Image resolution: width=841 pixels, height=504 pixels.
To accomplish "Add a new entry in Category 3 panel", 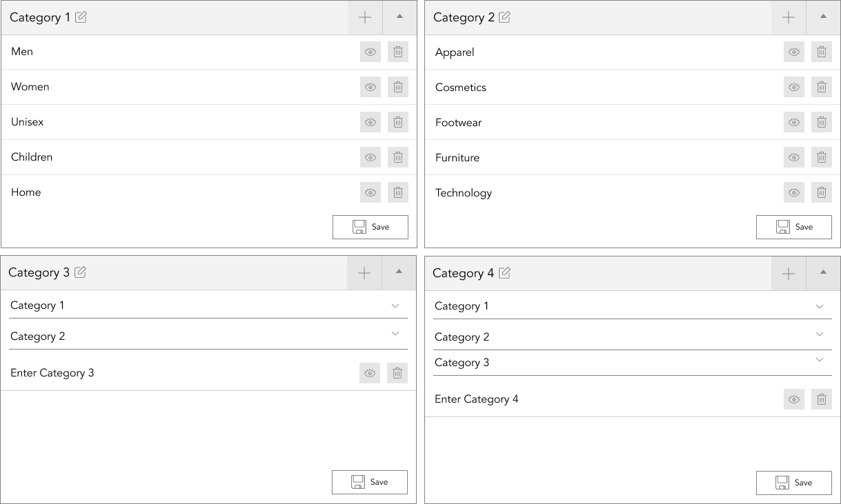I will click(x=364, y=273).
